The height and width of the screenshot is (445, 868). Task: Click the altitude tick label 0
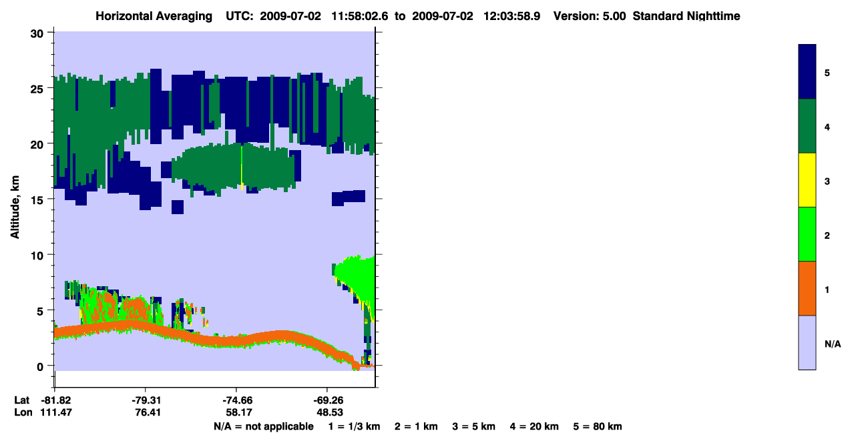42,366
